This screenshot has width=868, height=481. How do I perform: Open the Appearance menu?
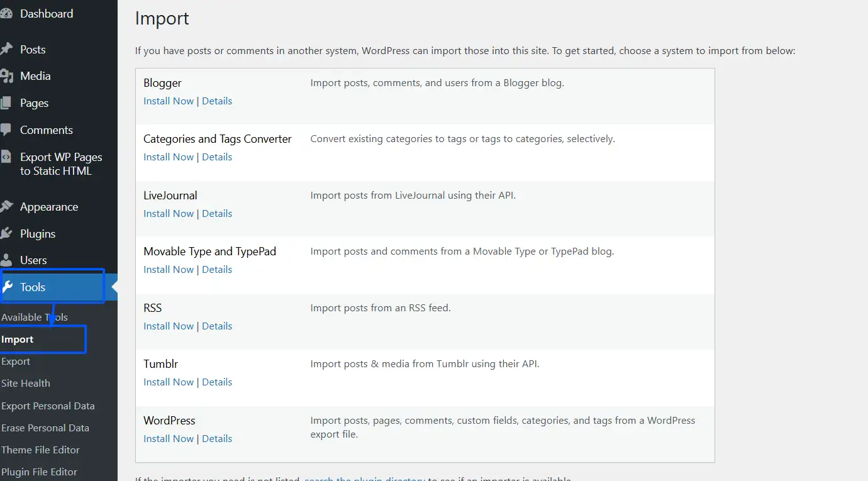(x=49, y=207)
